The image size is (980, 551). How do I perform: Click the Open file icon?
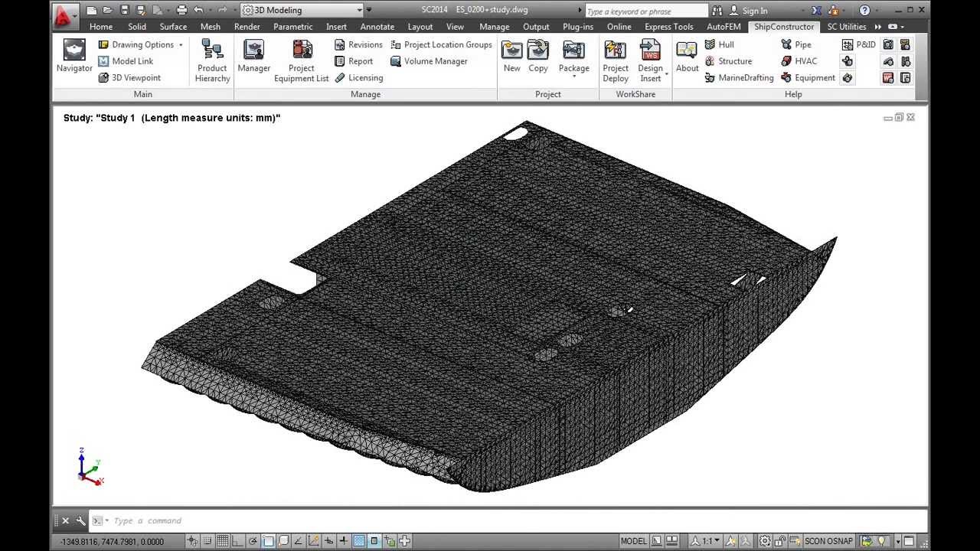(108, 10)
